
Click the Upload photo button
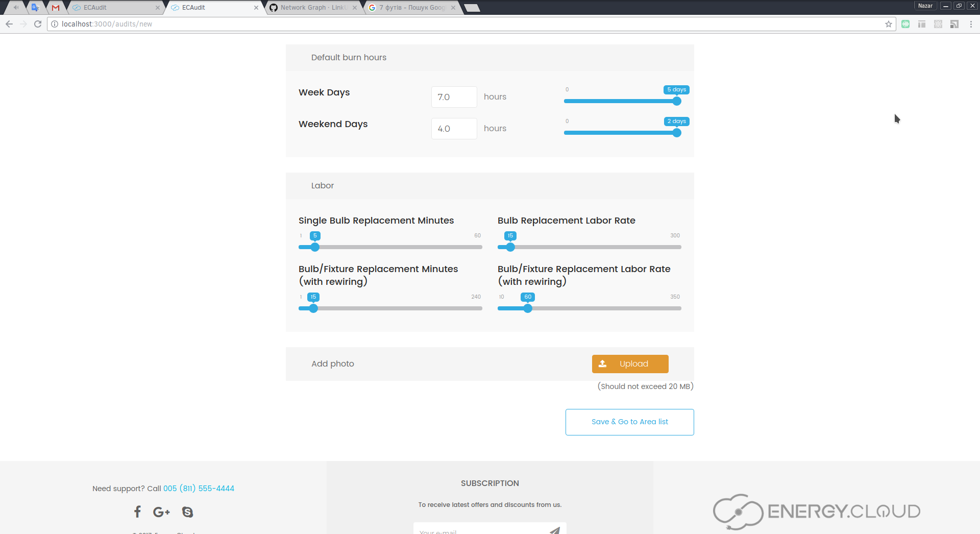[630, 364]
